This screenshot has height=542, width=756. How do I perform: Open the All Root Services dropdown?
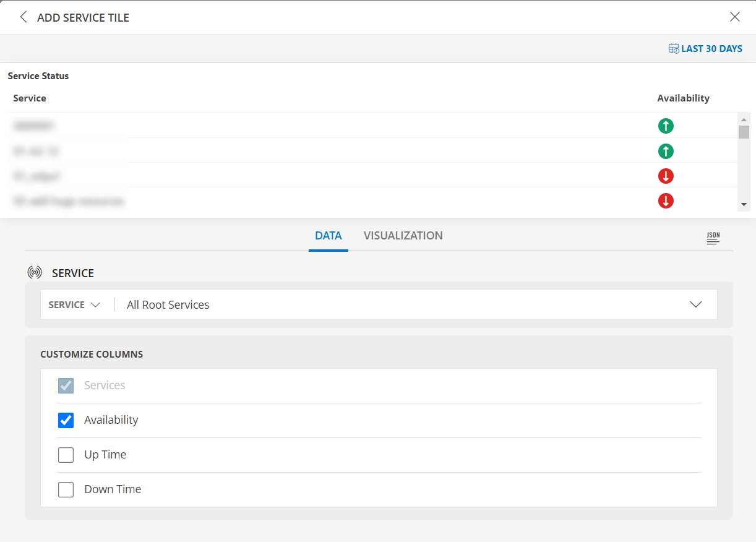pyautogui.click(x=695, y=304)
